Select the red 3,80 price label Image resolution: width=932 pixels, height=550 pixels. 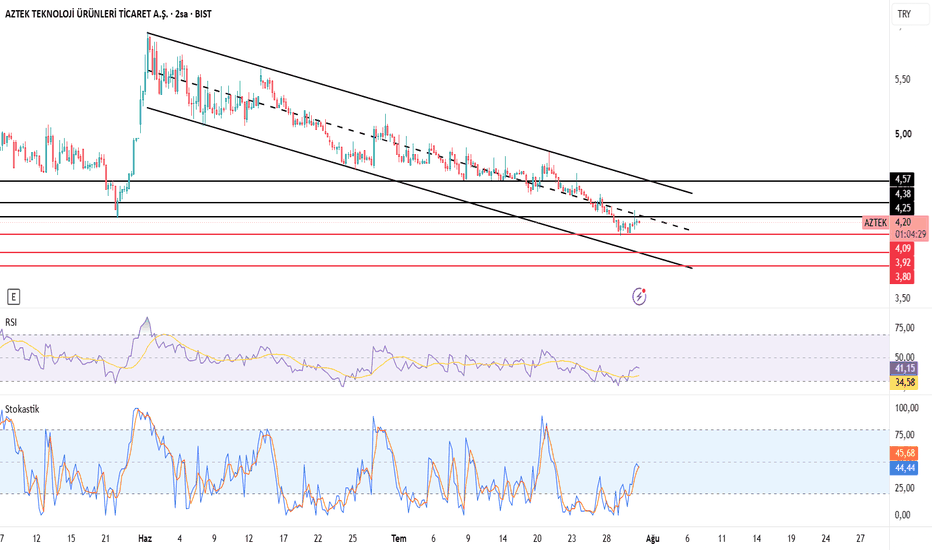click(x=903, y=276)
